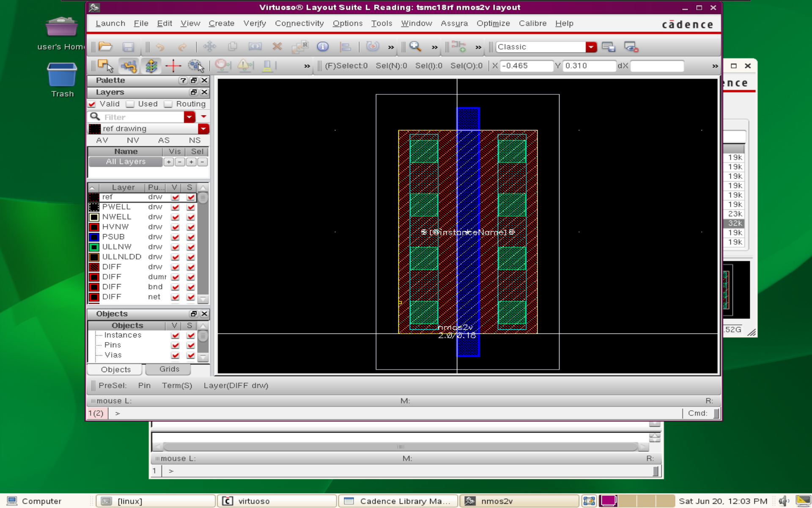Enable the Used layers checkbox
Screen dimensions: 812x508
130,104
